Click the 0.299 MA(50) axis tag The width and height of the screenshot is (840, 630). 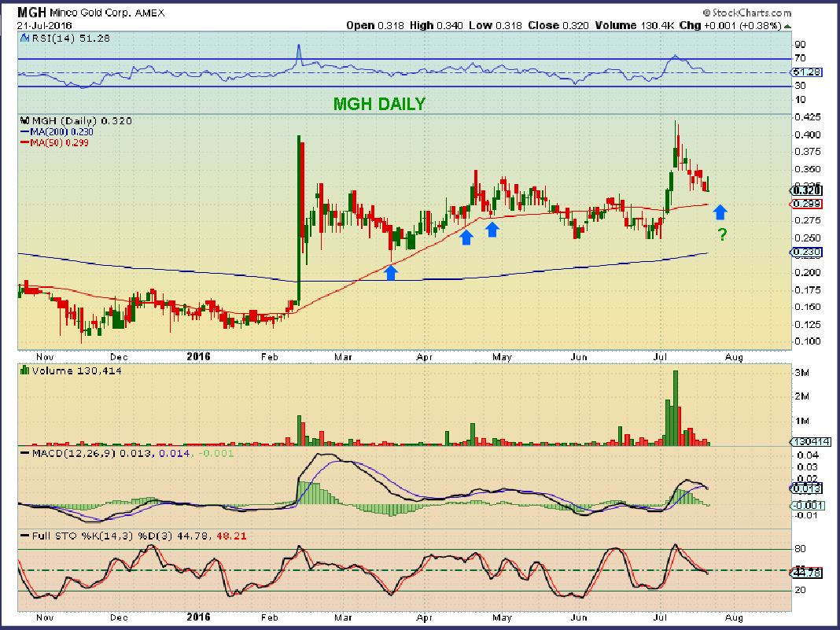tap(807, 204)
